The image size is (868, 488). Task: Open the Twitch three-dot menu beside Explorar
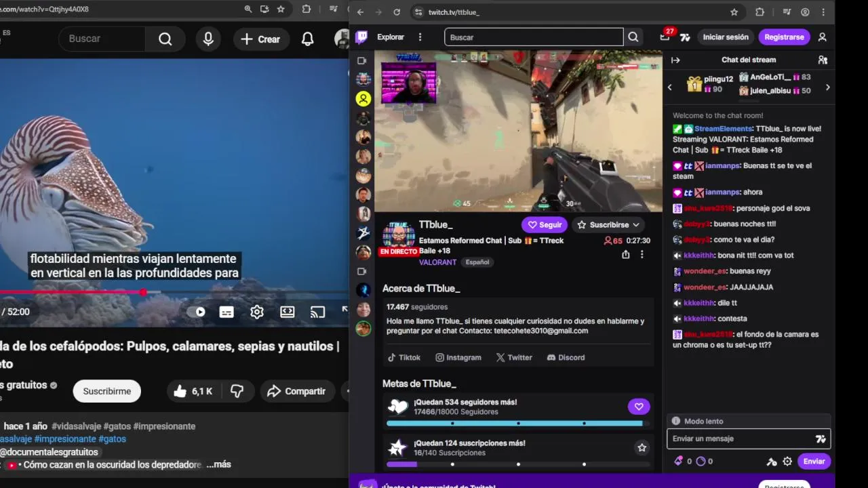click(x=420, y=37)
